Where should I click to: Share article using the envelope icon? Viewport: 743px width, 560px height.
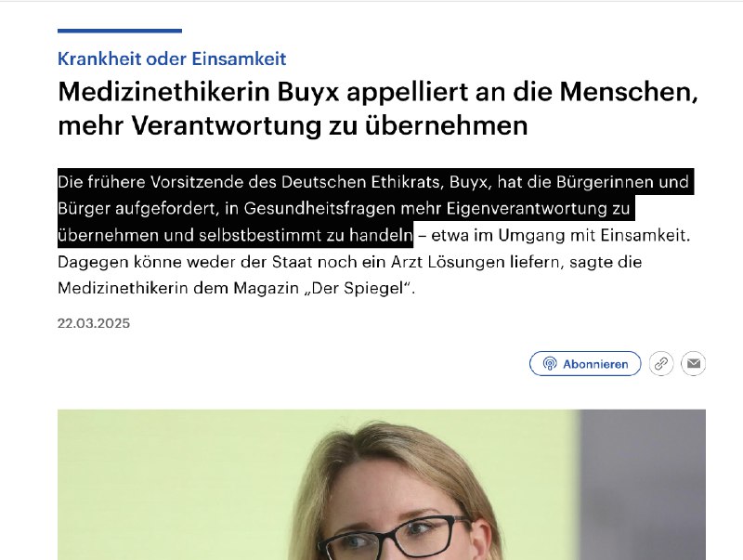[x=693, y=364]
